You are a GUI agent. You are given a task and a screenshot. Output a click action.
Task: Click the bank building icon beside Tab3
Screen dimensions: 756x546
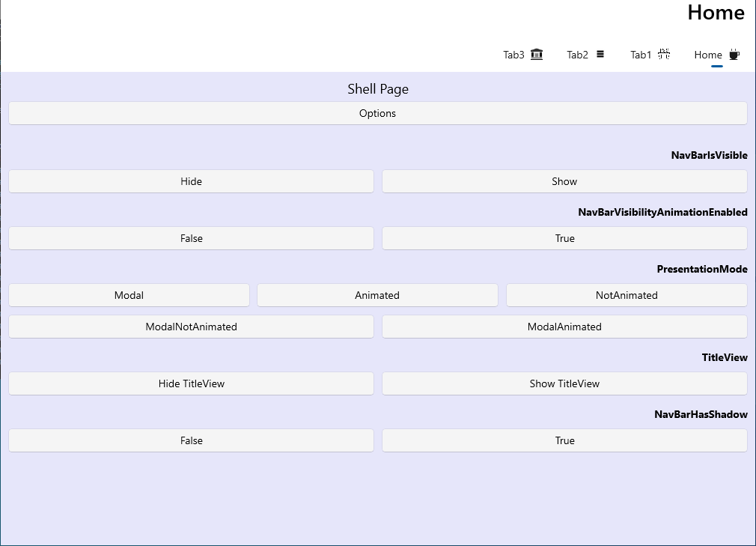pyautogui.click(x=537, y=54)
